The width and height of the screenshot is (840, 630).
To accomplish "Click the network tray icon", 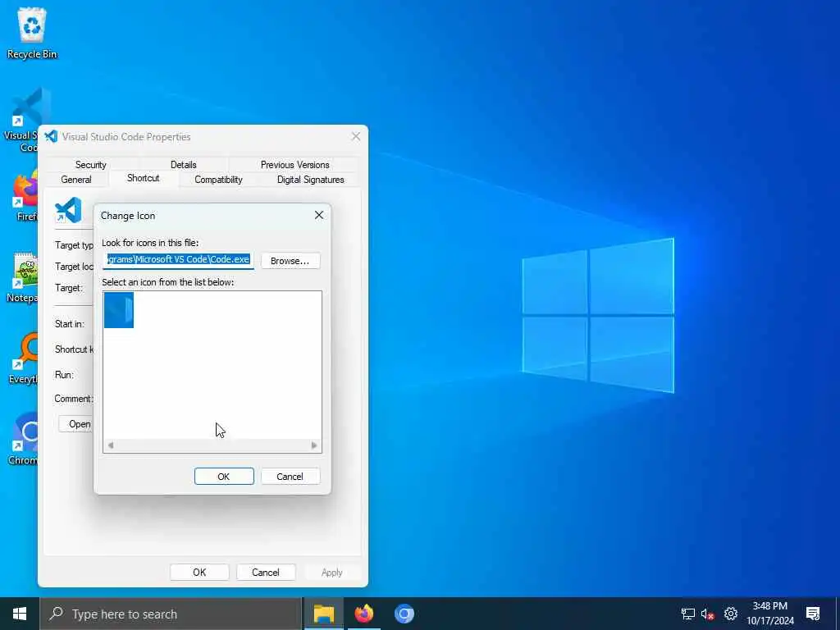I will tap(688, 614).
